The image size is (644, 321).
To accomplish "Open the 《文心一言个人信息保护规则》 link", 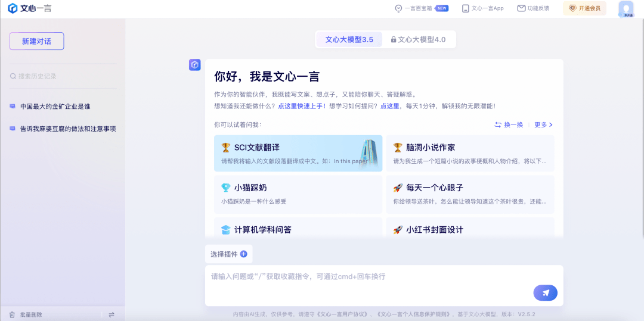I will (414, 314).
